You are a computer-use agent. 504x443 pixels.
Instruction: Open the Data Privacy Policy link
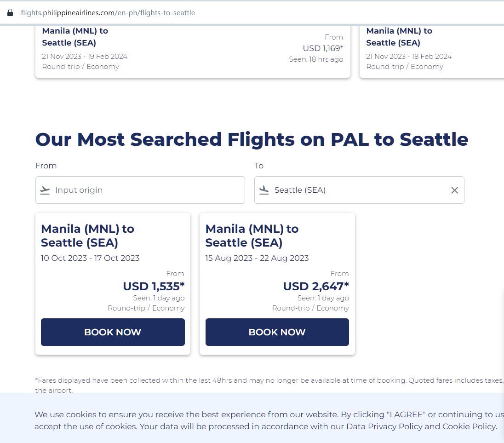pos(384,426)
